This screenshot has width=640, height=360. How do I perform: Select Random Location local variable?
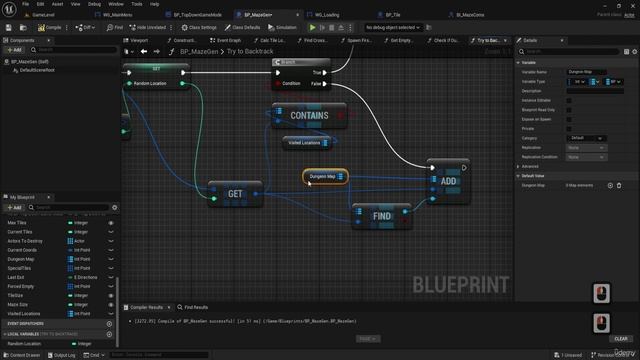(24, 344)
